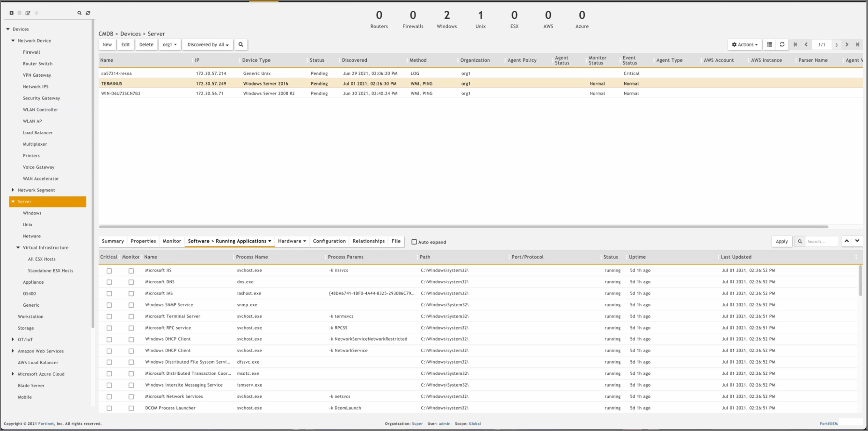Collapse the Virtual Infrastructure tree node
This screenshot has width=868, height=431.
tap(18, 248)
